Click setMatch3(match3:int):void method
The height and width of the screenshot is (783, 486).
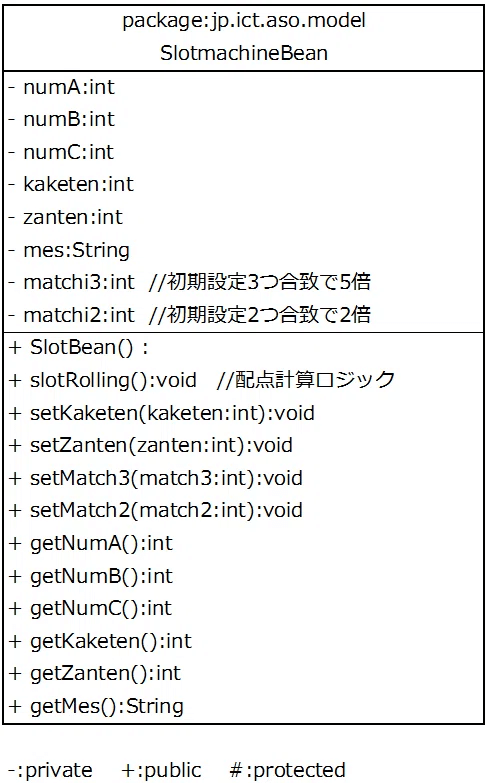coord(156,478)
